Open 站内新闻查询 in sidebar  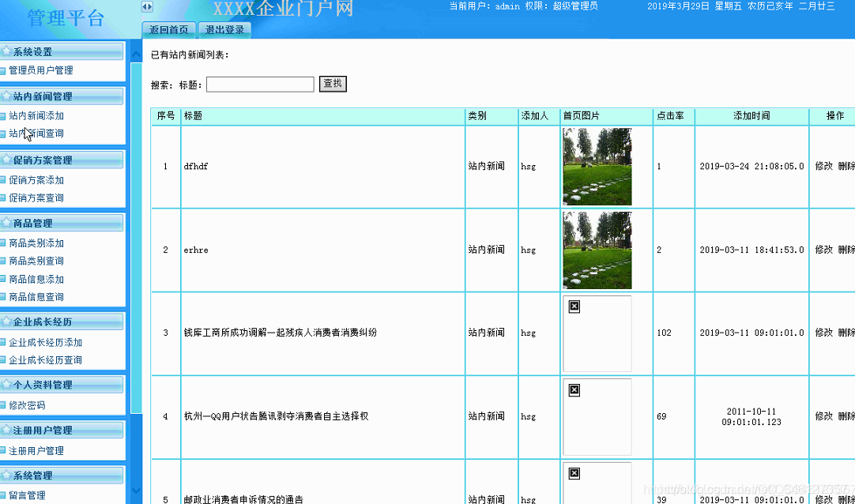(x=36, y=134)
